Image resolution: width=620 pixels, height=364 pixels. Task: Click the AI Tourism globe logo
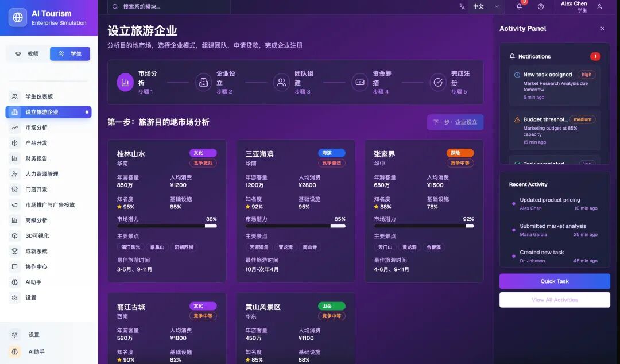18,18
